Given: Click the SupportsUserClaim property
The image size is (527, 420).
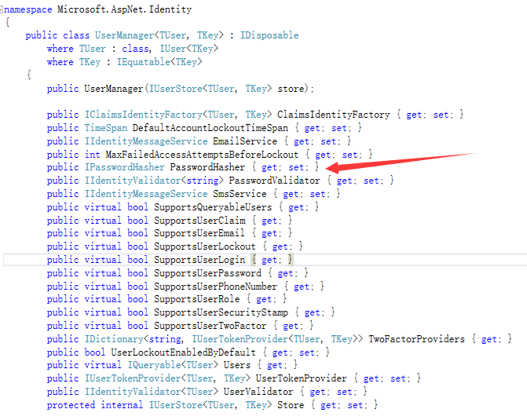Looking at the screenshot, I should pyautogui.click(x=199, y=221).
